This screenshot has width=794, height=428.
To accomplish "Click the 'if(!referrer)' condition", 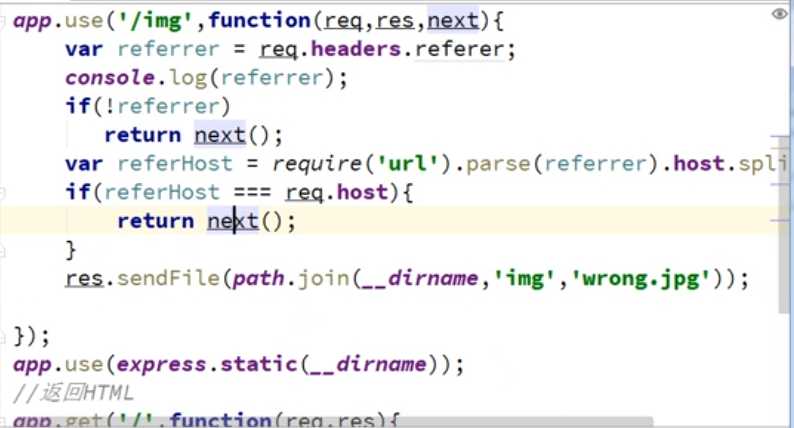I will 148,106.
